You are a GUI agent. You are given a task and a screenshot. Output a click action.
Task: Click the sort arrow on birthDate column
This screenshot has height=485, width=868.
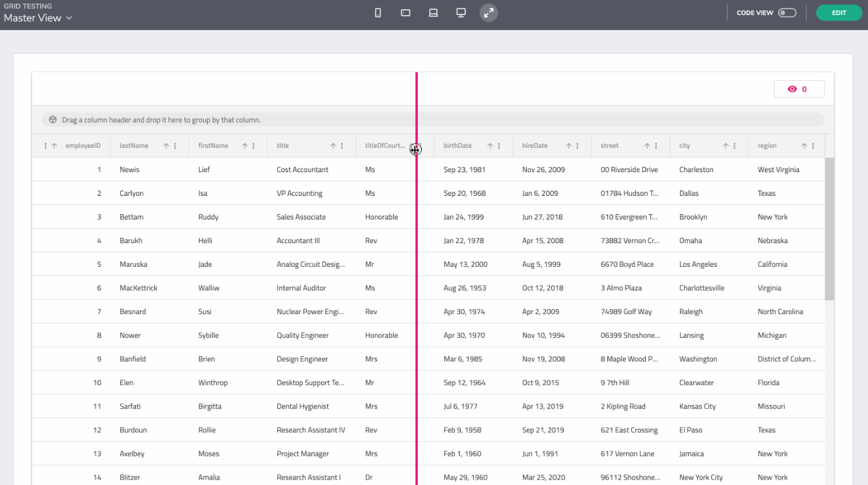[491, 145]
